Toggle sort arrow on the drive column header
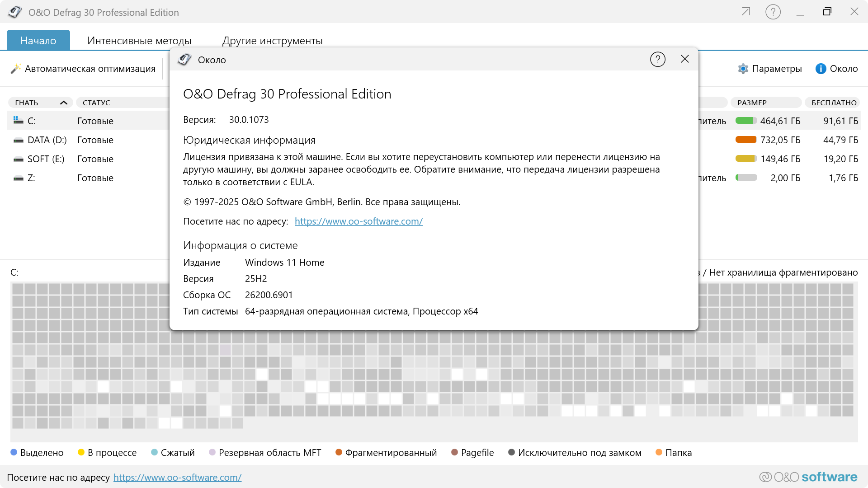 click(x=64, y=103)
